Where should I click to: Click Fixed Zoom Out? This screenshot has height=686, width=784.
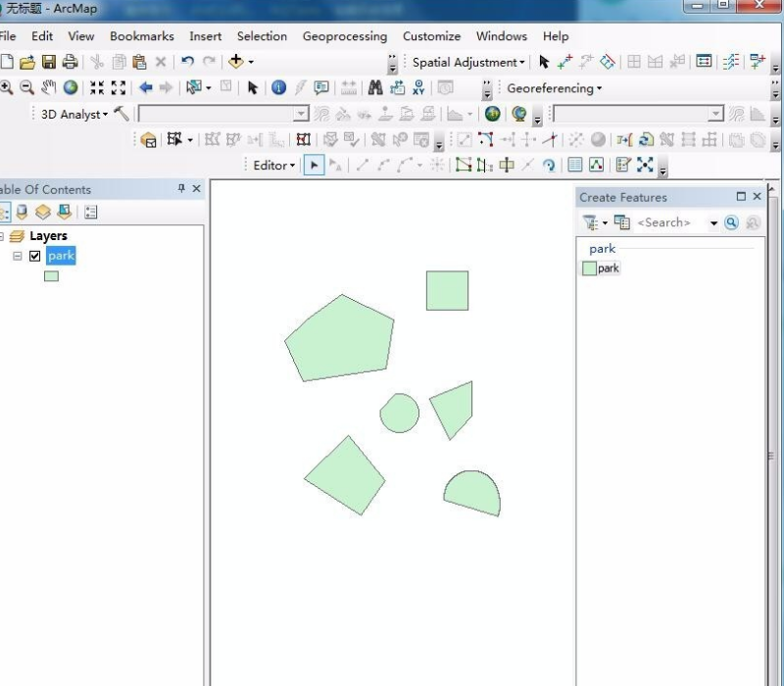coord(119,88)
